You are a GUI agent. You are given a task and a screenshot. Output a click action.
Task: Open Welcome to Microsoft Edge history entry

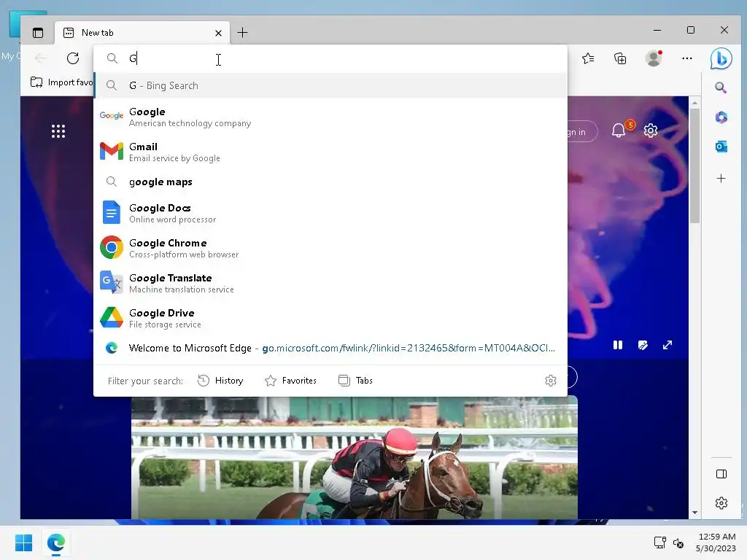(x=330, y=348)
